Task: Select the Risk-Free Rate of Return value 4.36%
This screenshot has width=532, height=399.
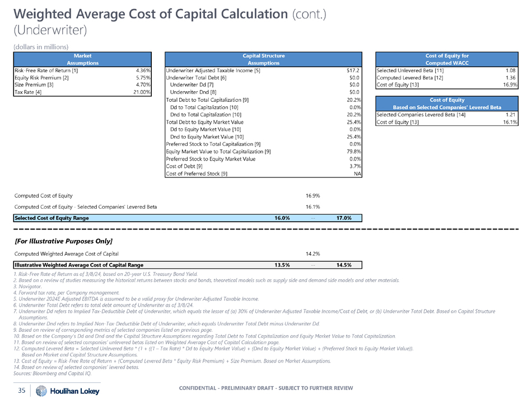Action: tap(142, 71)
